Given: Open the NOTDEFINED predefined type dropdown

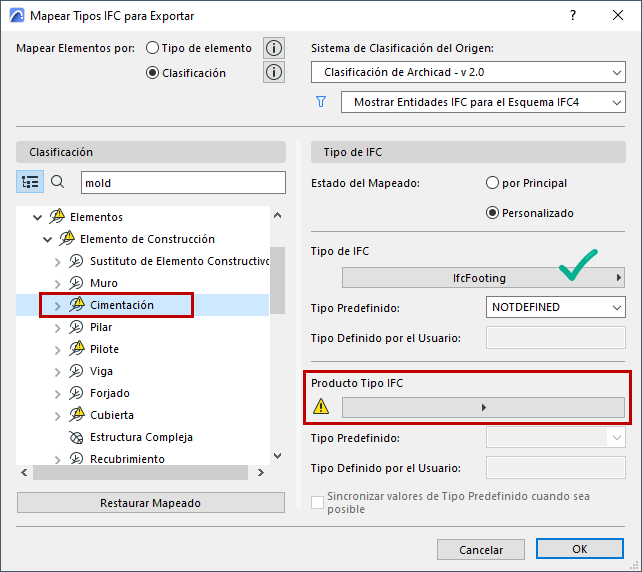Looking at the screenshot, I should coord(556,307).
